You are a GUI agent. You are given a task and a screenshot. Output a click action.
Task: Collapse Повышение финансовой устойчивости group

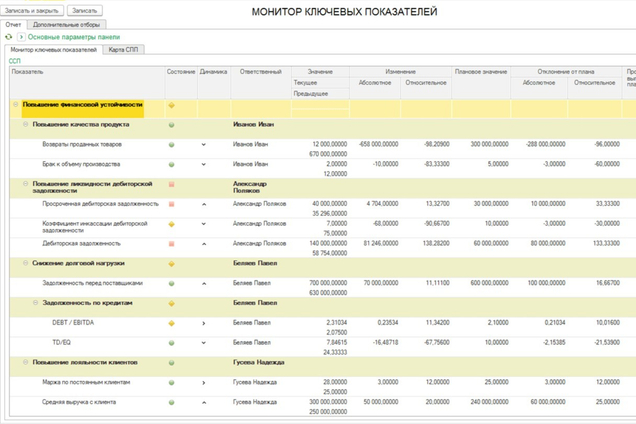point(15,105)
